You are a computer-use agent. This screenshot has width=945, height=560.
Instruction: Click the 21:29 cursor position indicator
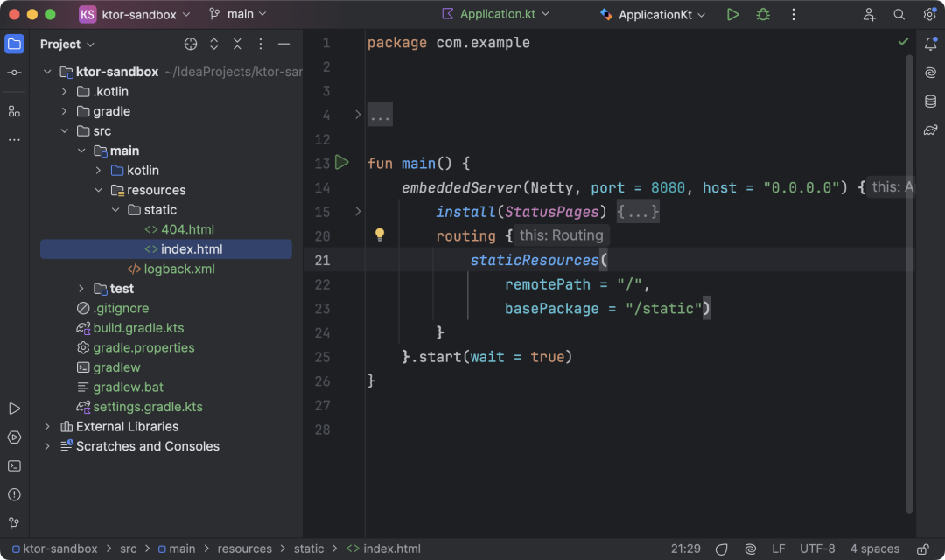click(x=686, y=549)
